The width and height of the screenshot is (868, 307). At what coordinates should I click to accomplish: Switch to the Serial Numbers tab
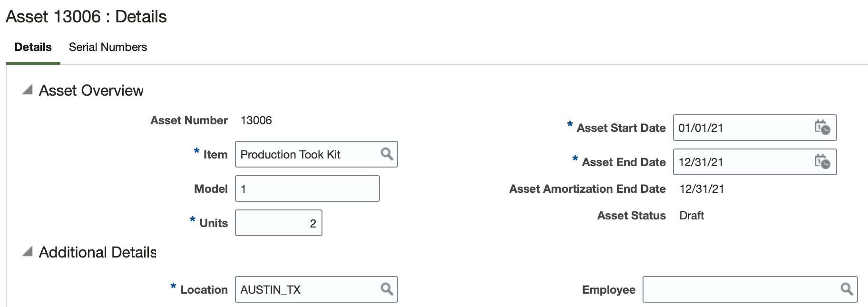108,47
